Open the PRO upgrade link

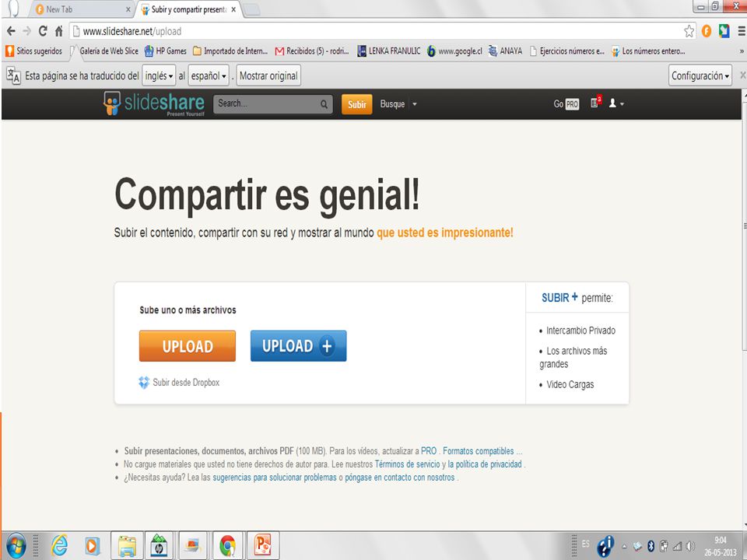point(428,451)
